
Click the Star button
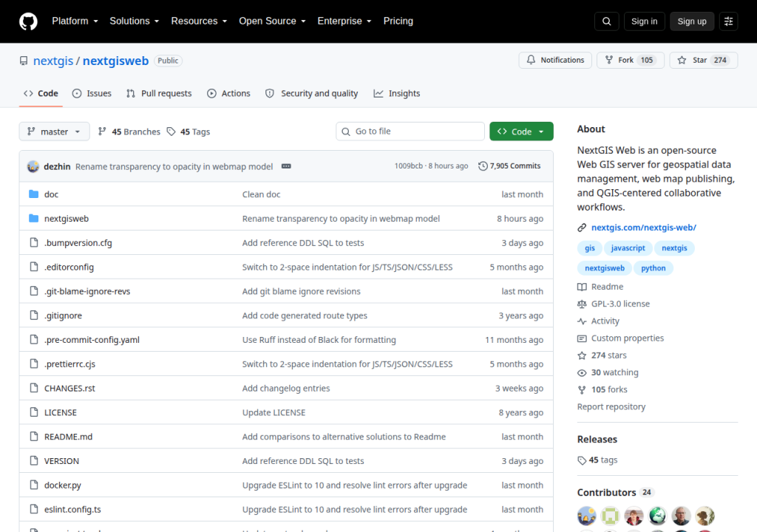coord(704,61)
